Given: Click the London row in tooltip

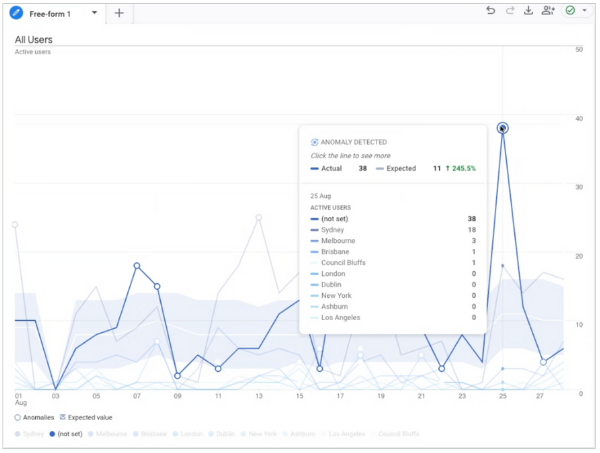Looking at the screenshot, I should point(393,274).
